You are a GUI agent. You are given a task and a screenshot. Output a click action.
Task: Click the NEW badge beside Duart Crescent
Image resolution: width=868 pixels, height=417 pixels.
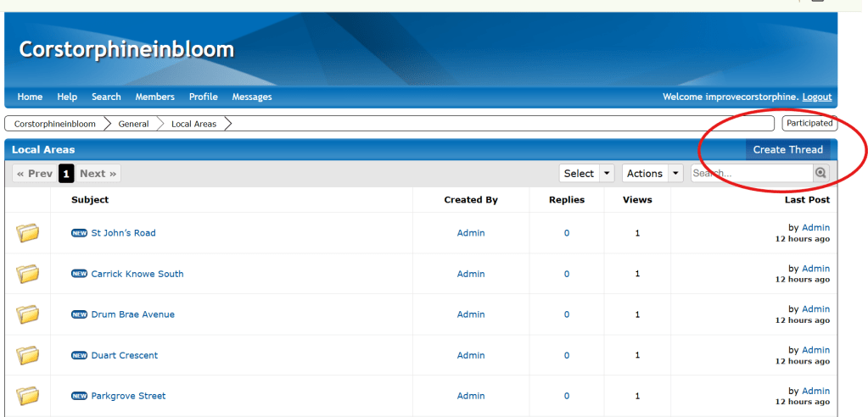[x=80, y=356]
